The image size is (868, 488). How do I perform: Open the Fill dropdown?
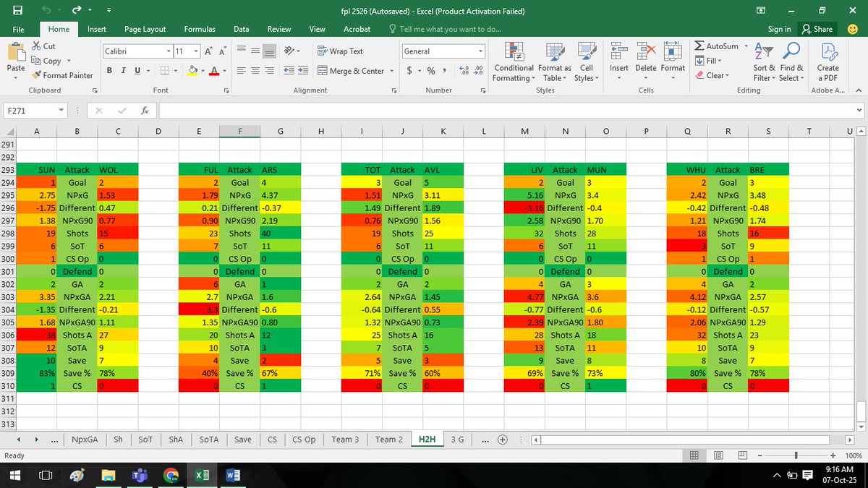pos(708,61)
